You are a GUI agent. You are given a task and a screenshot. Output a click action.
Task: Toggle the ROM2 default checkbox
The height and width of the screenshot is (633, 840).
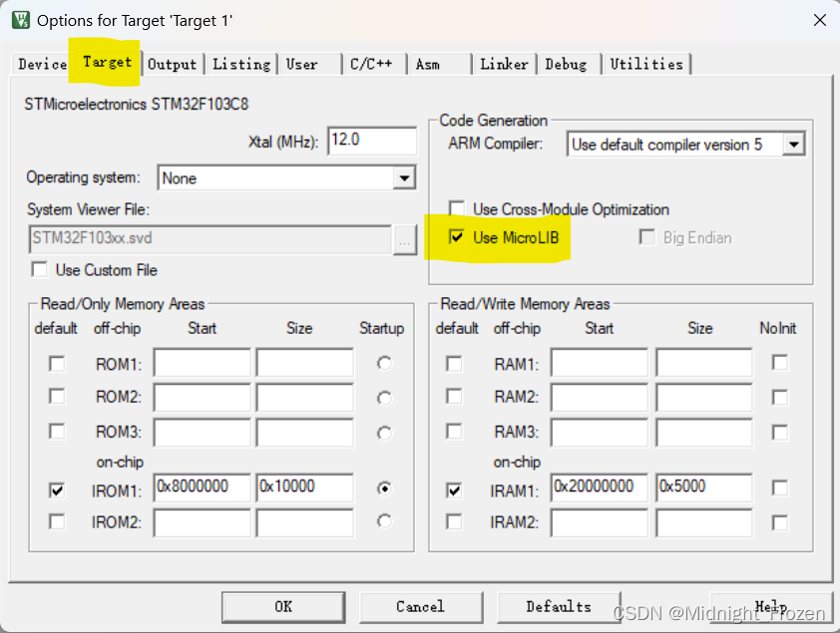(57, 397)
